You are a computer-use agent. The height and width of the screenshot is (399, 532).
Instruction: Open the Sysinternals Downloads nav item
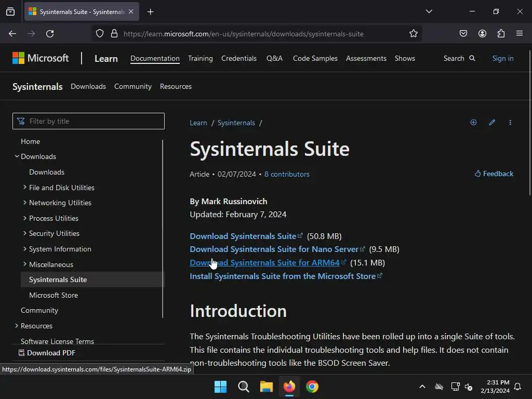[x=88, y=87]
